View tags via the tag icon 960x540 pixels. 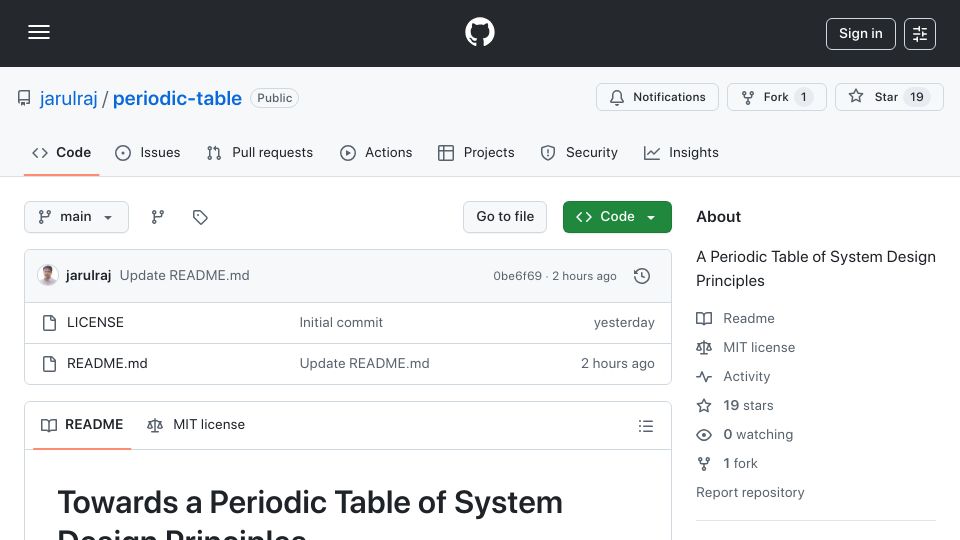200,217
